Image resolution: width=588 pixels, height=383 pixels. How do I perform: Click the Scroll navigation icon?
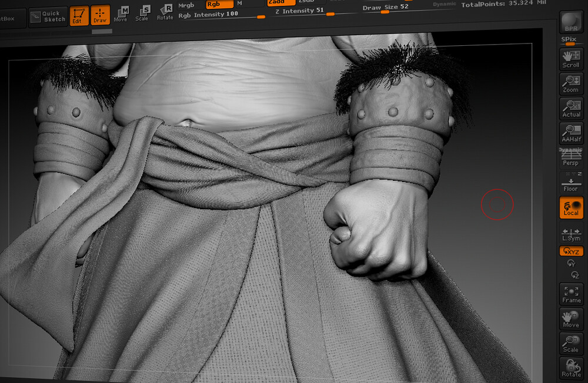pos(571,59)
